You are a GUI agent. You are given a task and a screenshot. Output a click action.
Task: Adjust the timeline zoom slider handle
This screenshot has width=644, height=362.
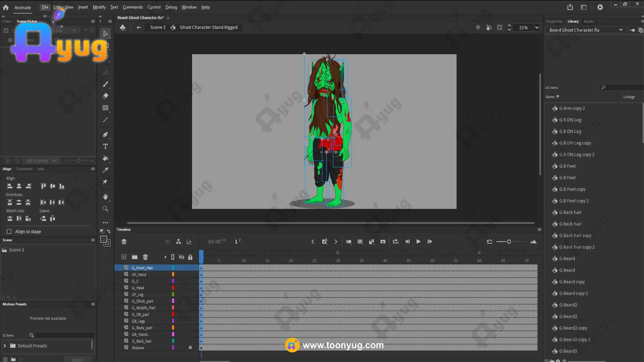coord(509,242)
